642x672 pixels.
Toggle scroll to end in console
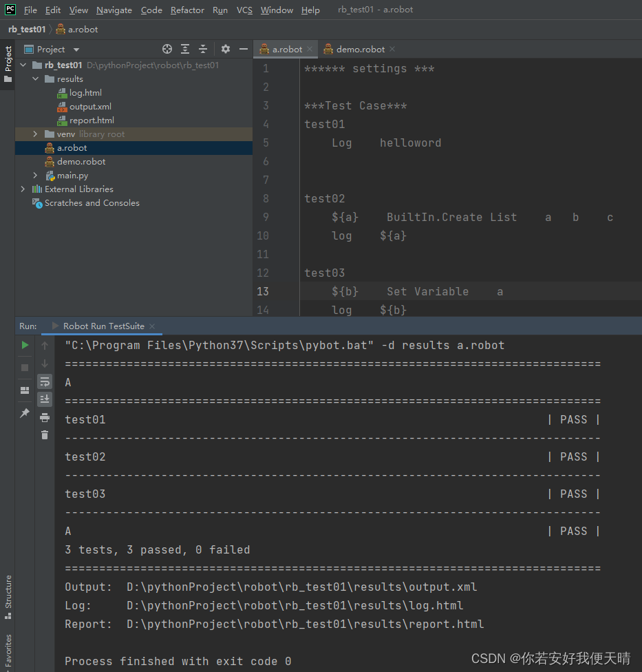pos(45,399)
